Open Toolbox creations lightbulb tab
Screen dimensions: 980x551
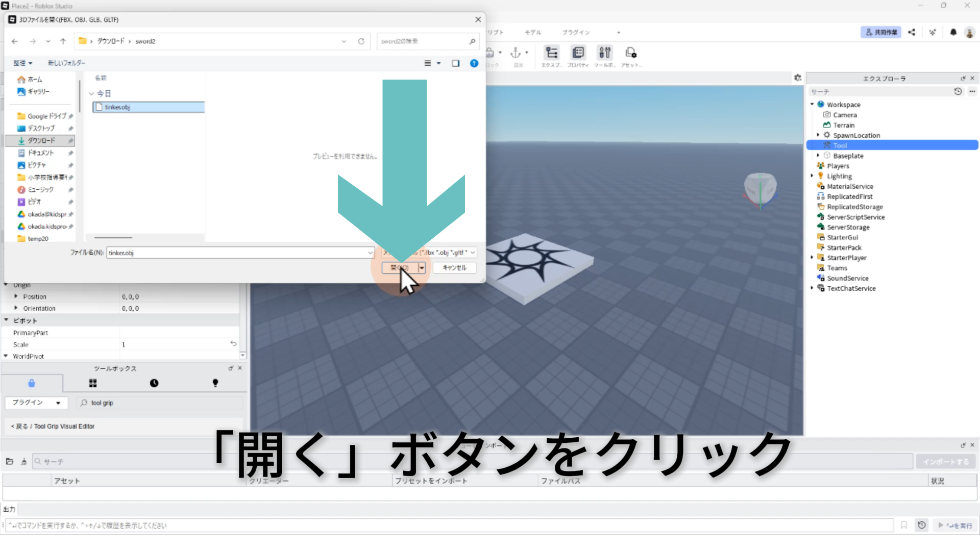pos(215,383)
